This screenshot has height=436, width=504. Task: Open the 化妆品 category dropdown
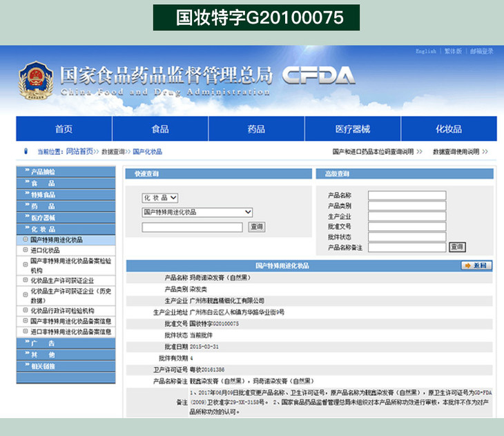click(160, 198)
